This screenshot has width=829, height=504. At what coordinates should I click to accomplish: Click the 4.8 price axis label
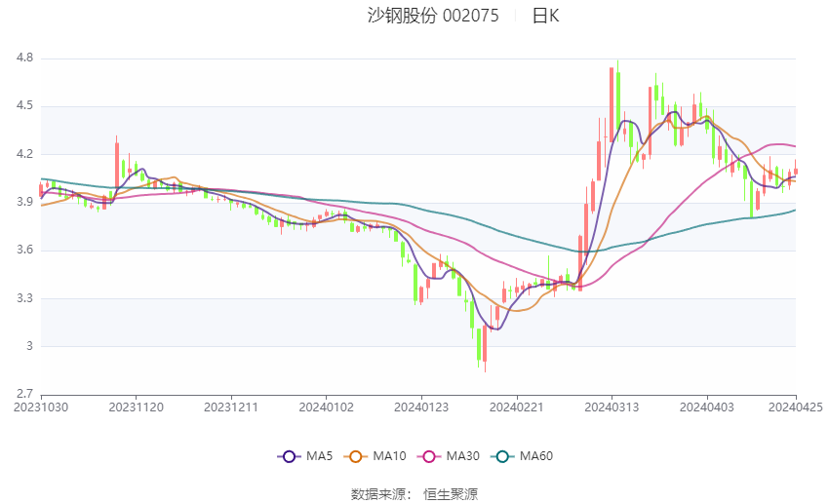(24, 58)
